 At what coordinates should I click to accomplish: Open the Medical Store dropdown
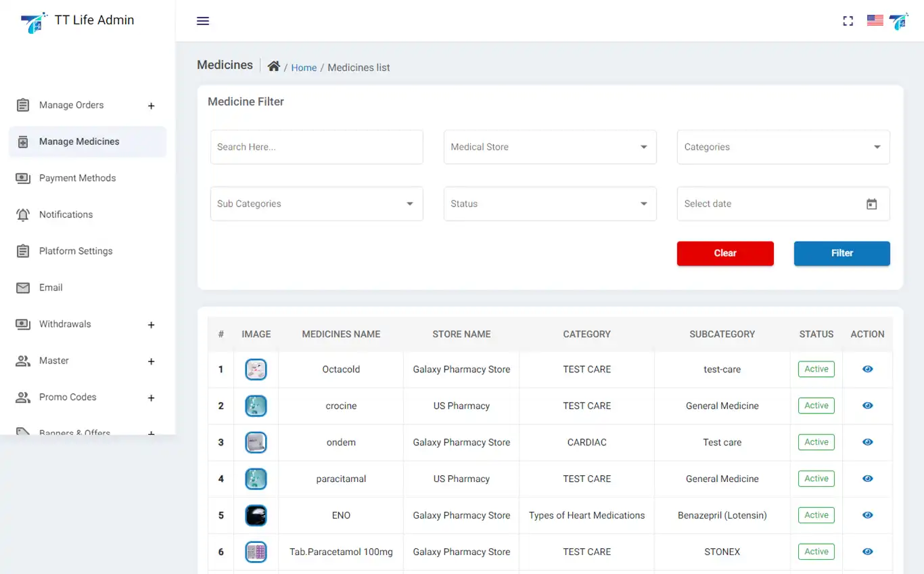[x=549, y=147]
